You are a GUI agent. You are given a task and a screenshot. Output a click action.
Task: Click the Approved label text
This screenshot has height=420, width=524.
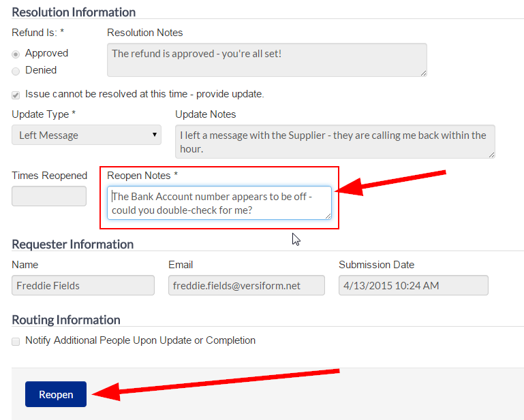click(x=47, y=53)
